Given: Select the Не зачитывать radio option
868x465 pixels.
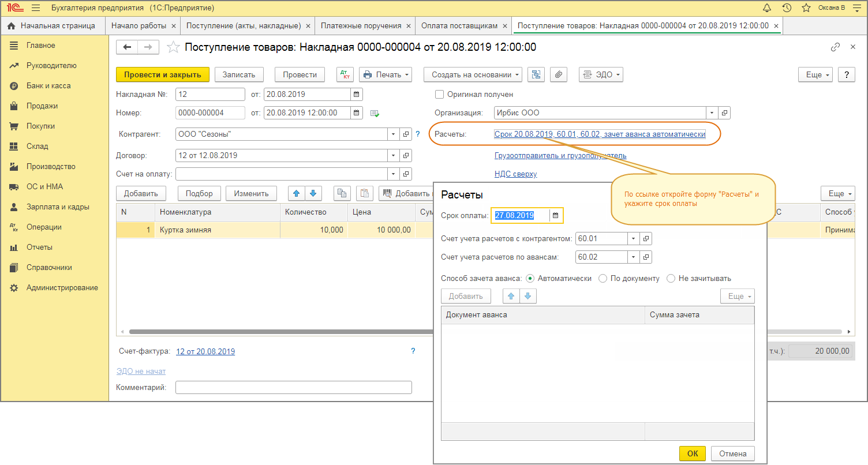Looking at the screenshot, I should [671, 278].
